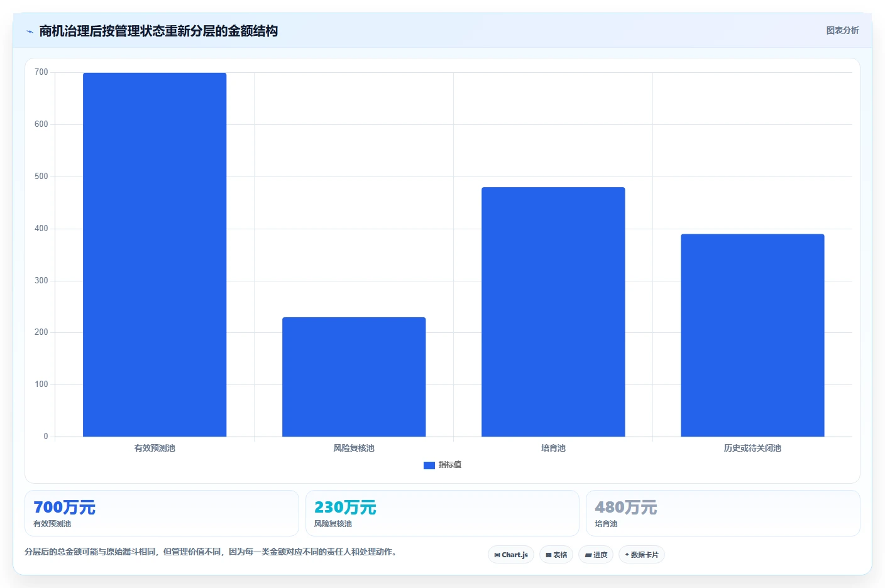The height and width of the screenshot is (588, 885).
Task: Click the y-axis value 700
Action: click(x=41, y=72)
